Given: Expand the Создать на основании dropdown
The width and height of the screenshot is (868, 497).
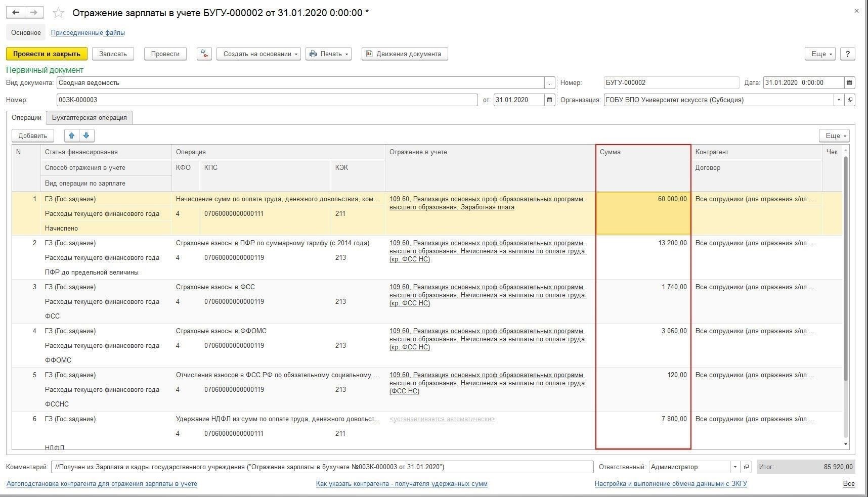Looking at the screenshot, I should pos(258,54).
